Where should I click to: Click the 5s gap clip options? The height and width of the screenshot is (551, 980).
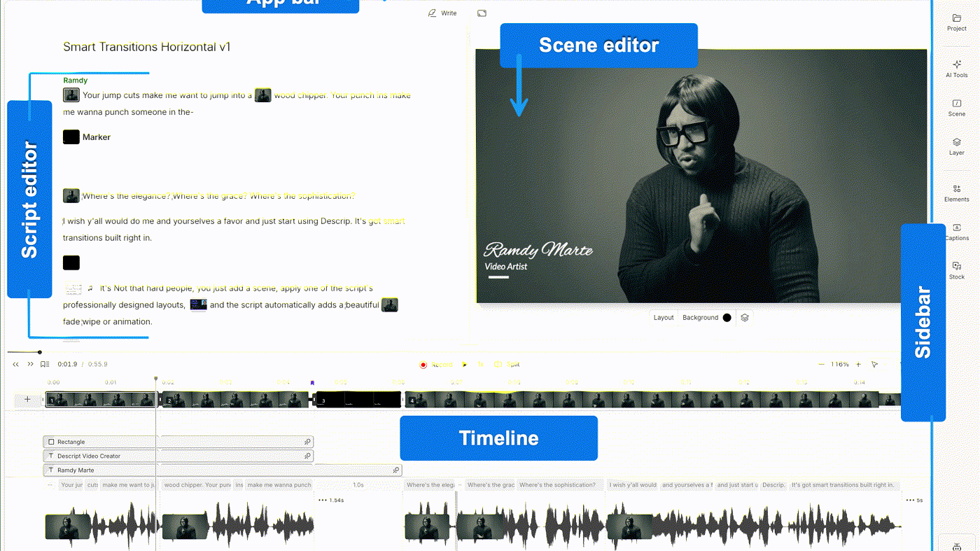click(x=914, y=501)
